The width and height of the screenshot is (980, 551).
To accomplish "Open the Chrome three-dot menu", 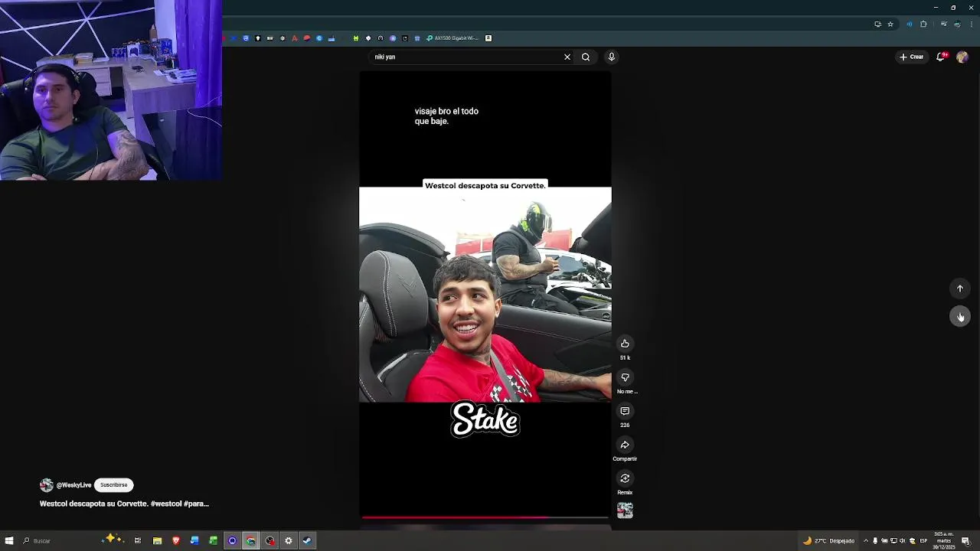I will 971,24.
